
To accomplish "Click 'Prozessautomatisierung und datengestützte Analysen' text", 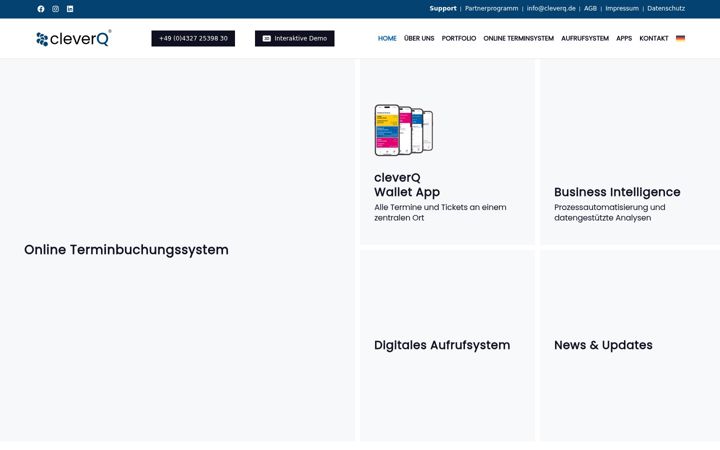I will pyautogui.click(x=610, y=213).
